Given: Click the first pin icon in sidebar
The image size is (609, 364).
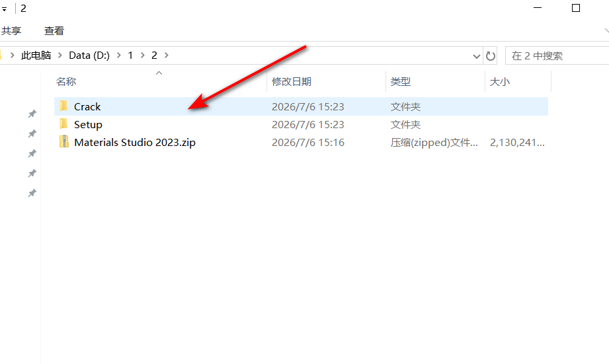Looking at the screenshot, I should (32, 114).
